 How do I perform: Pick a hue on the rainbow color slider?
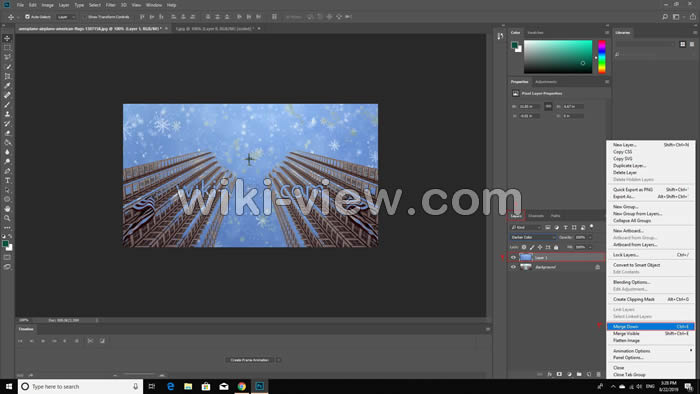point(602,57)
